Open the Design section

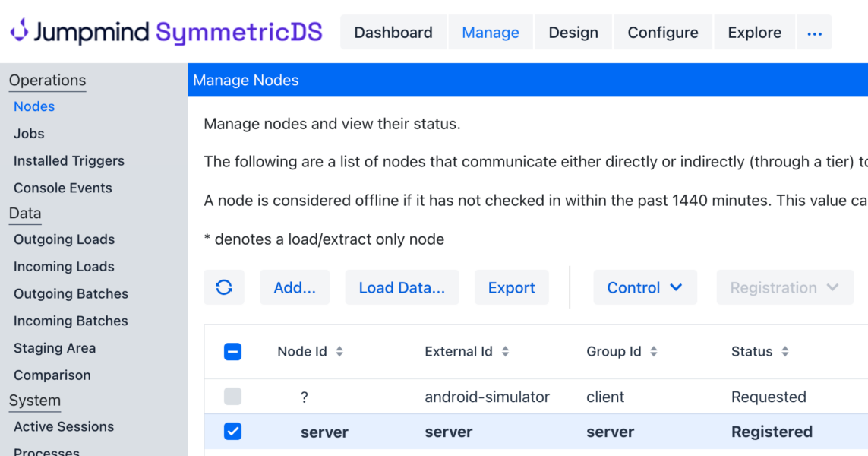tap(573, 32)
